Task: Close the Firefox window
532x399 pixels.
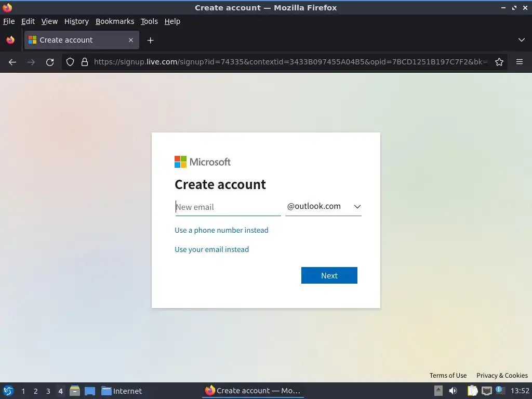Action: coord(525,7)
